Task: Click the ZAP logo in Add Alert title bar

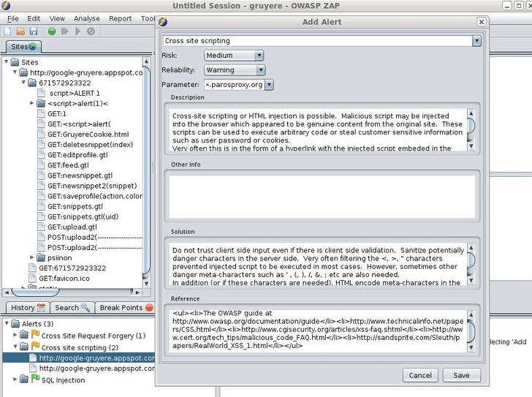Action: [x=163, y=22]
